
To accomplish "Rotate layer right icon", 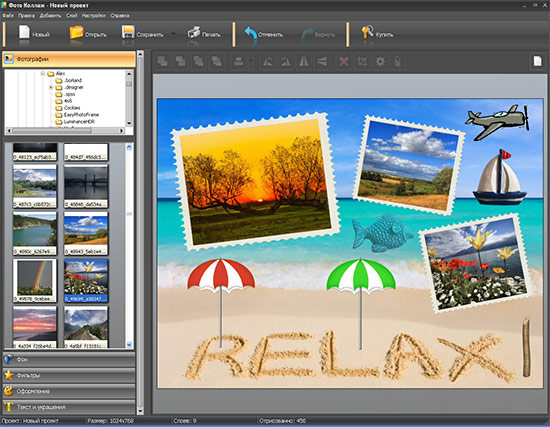I will pyautogui.click(x=286, y=61).
